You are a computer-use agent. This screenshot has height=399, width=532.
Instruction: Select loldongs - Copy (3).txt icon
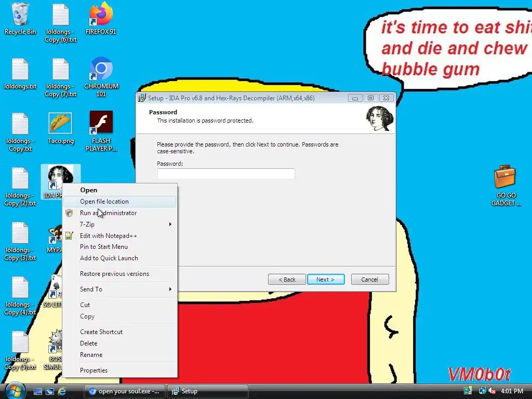coord(20,241)
